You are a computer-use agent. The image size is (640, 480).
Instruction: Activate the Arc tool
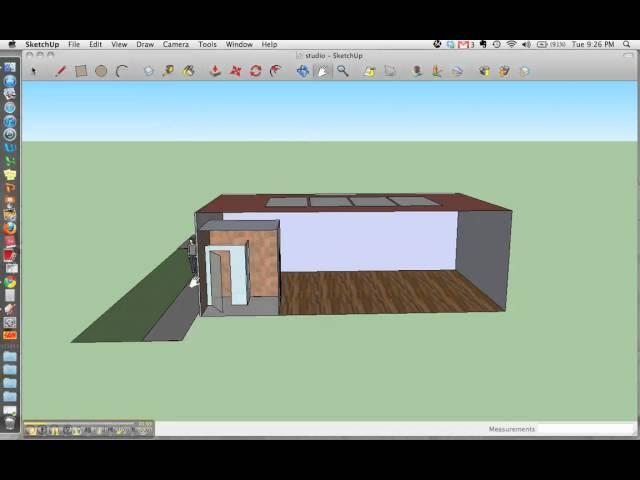click(x=121, y=71)
